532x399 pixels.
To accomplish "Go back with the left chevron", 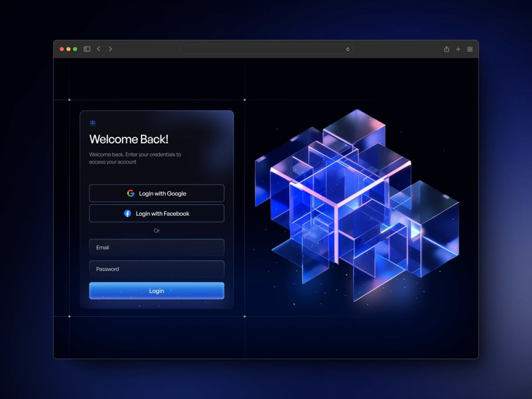I will click(x=98, y=49).
